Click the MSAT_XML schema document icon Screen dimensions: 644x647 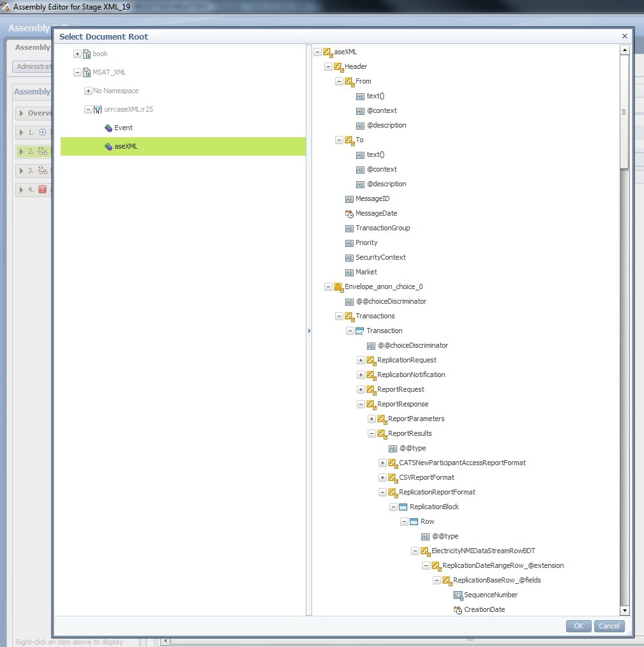87,73
